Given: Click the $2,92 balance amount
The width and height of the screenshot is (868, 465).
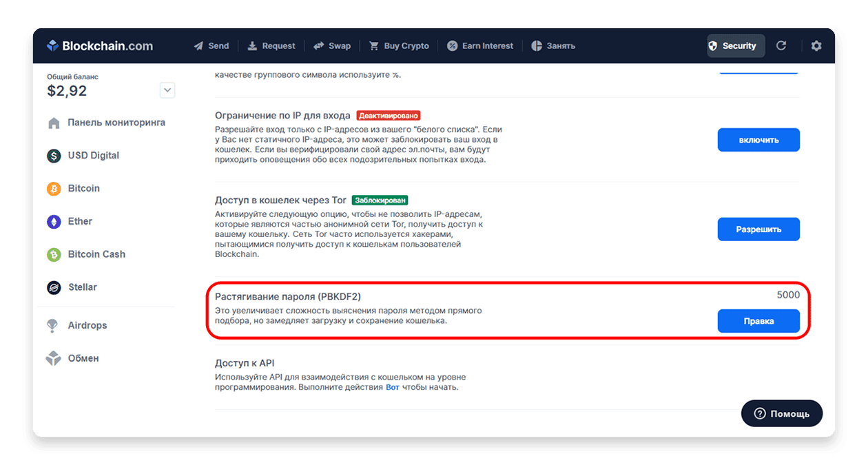Looking at the screenshot, I should [67, 91].
